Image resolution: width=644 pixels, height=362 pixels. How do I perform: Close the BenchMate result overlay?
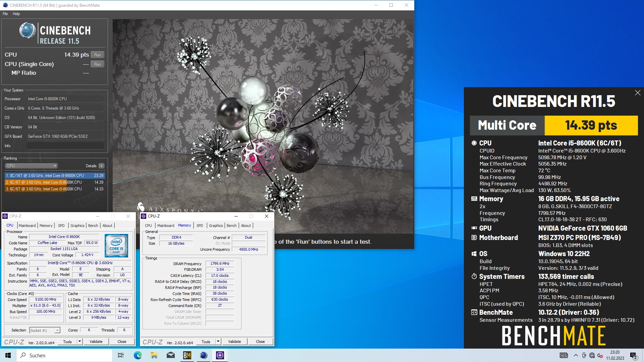click(638, 93)
